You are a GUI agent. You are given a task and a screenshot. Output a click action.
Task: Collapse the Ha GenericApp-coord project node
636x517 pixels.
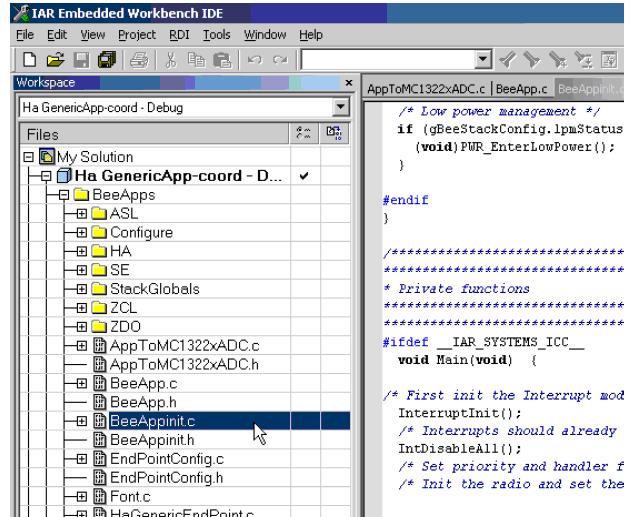(x=46, y=176)
